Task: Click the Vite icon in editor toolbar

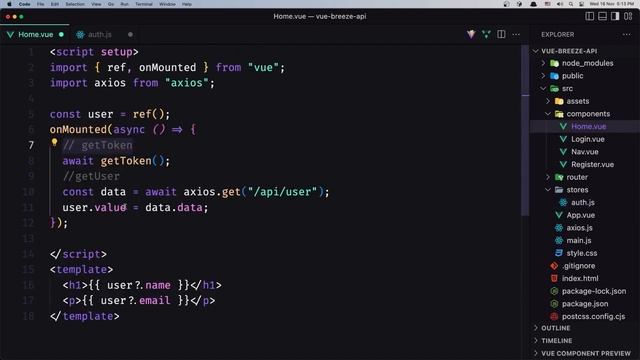Action: (471, 34)
